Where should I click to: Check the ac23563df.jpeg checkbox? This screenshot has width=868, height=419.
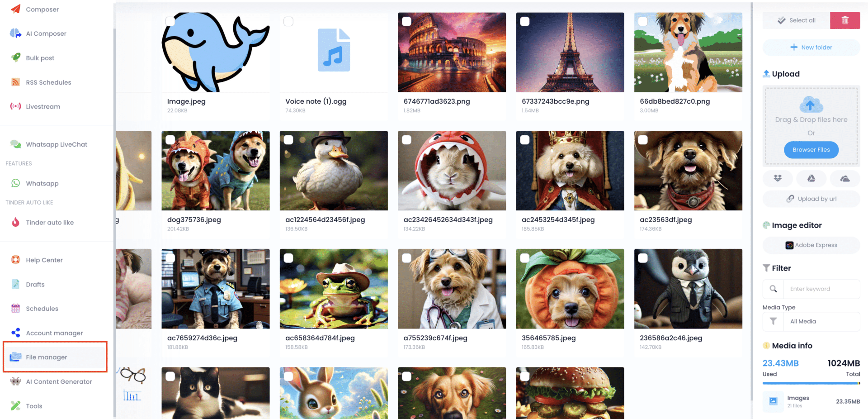643,140
